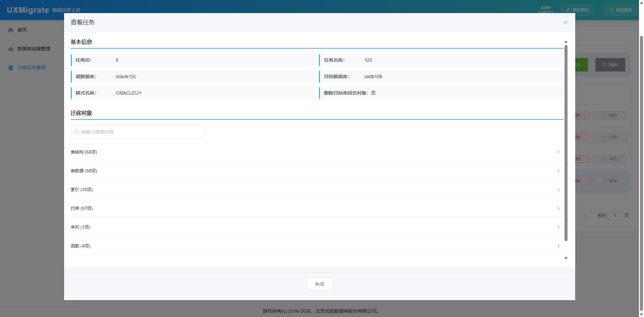
Task: Click the 数据库连接管理 chart icon
Action: [11, 49]
